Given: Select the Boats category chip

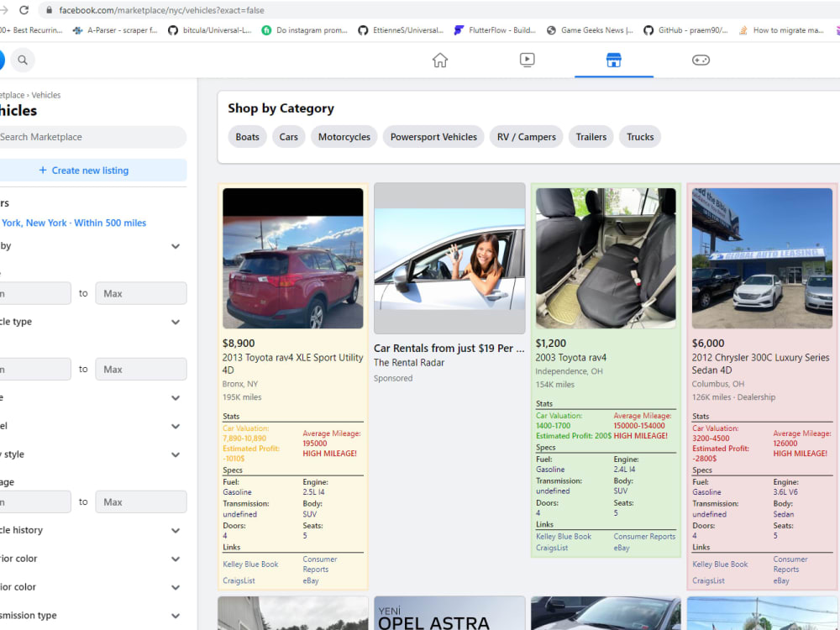Looking at the screenshot, I should [x=248, y=137].
